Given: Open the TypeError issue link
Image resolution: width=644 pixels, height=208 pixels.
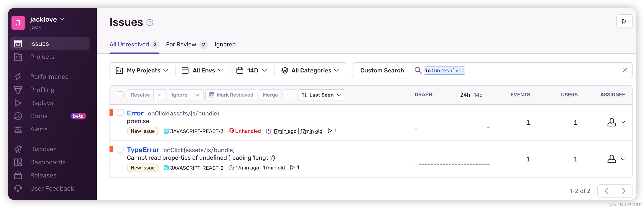Looking at the screenshot, I should [x=143, y=150].
